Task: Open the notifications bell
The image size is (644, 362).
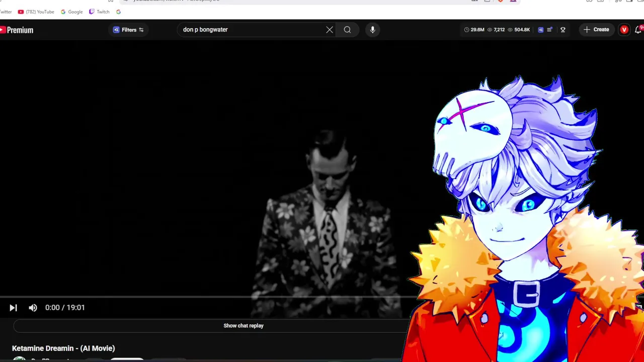Action: click(638, 30)
